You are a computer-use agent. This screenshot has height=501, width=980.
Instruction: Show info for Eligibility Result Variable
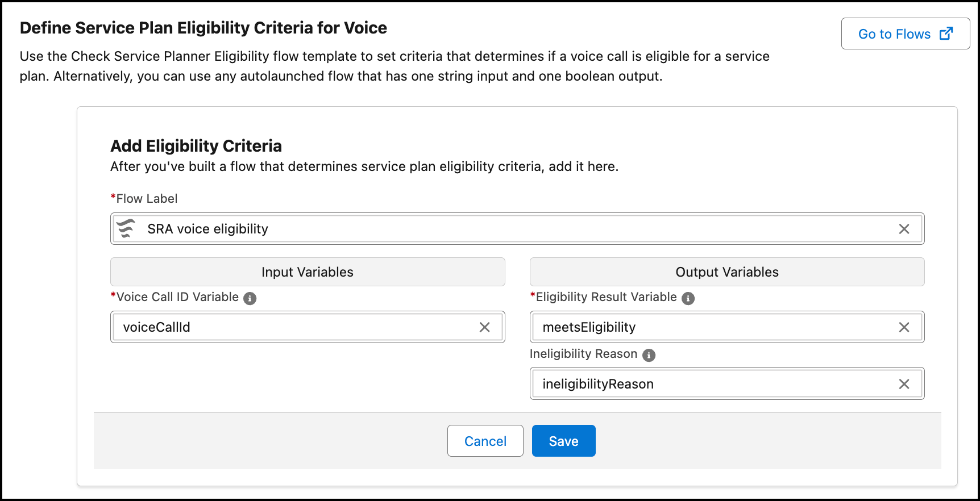(x=688, y=298)
